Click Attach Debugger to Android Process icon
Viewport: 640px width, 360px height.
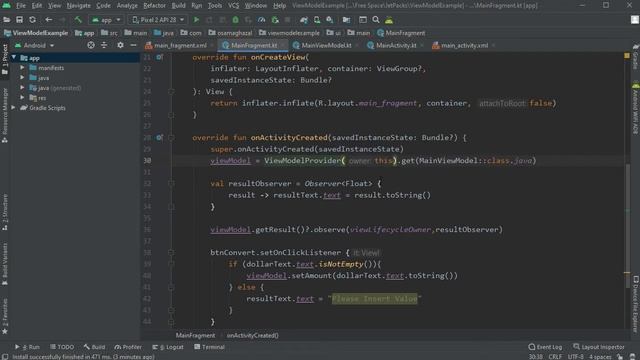pos(275,20)
